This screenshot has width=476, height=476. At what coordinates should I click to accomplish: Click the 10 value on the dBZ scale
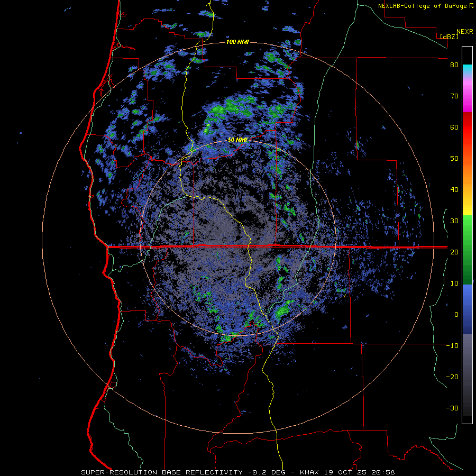(454, 283)
